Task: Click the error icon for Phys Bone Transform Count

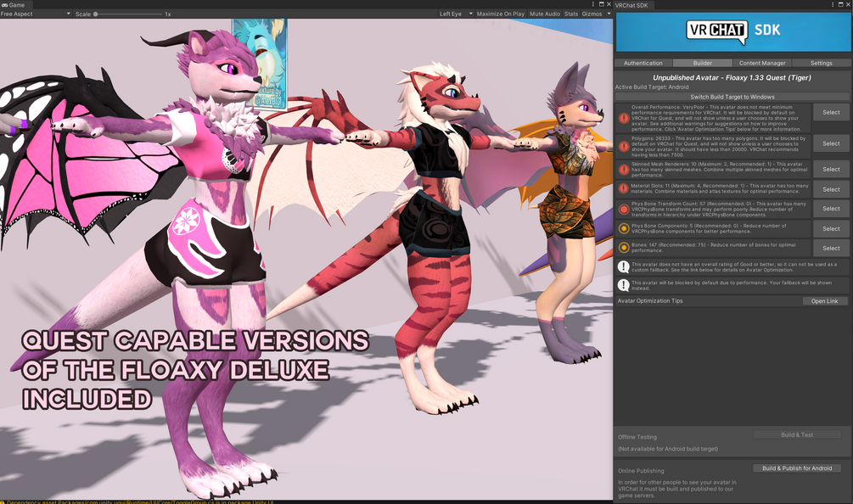Action: click(x=624, y=209)
